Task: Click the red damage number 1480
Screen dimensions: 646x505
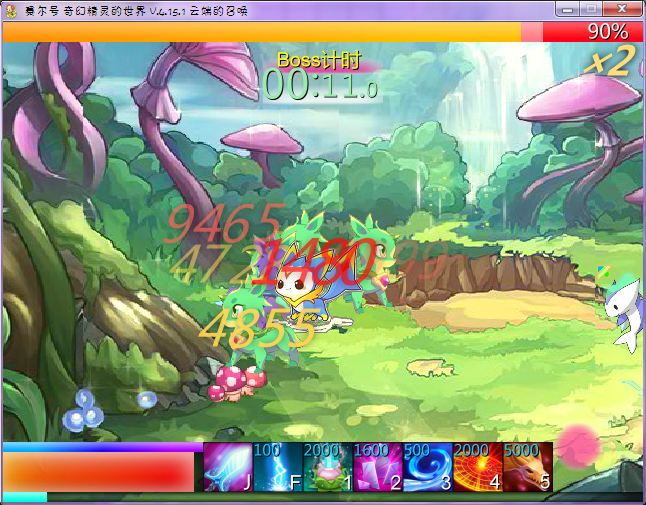Action: [315, 263]
